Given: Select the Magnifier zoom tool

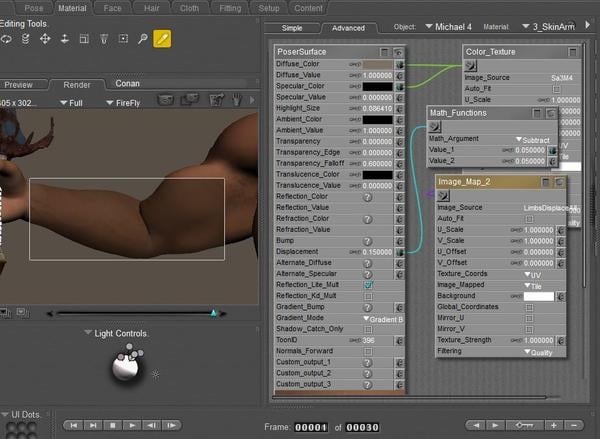Looking at the screenshot, I should (143, 39).
